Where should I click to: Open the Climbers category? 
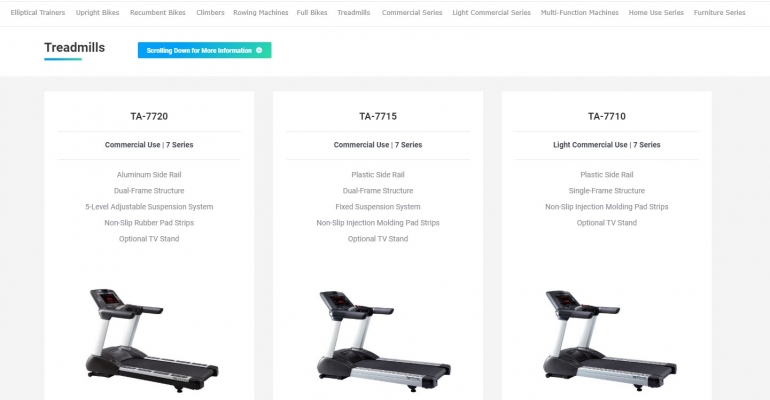(x=210, y=13)
